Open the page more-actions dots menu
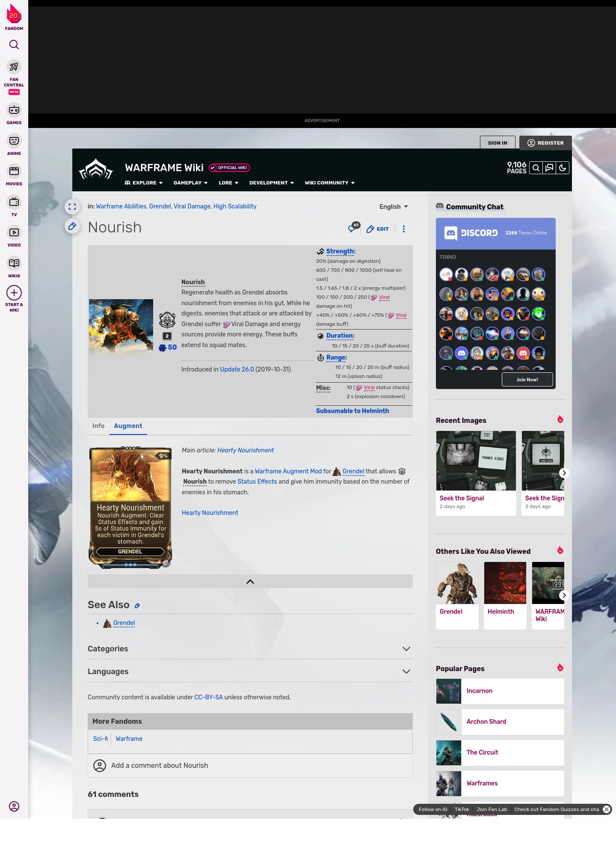616x856 pixels. pos(404,229)
